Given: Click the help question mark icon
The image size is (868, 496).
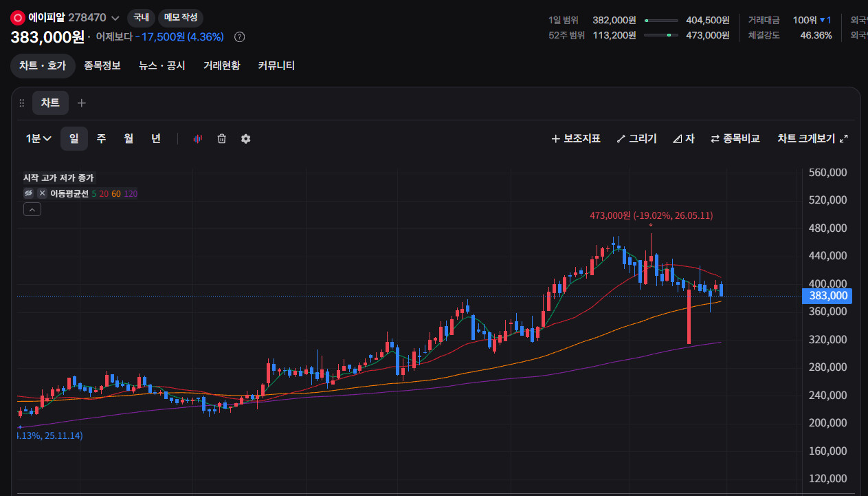Looking at the screenshot, I should coord(239,36).
